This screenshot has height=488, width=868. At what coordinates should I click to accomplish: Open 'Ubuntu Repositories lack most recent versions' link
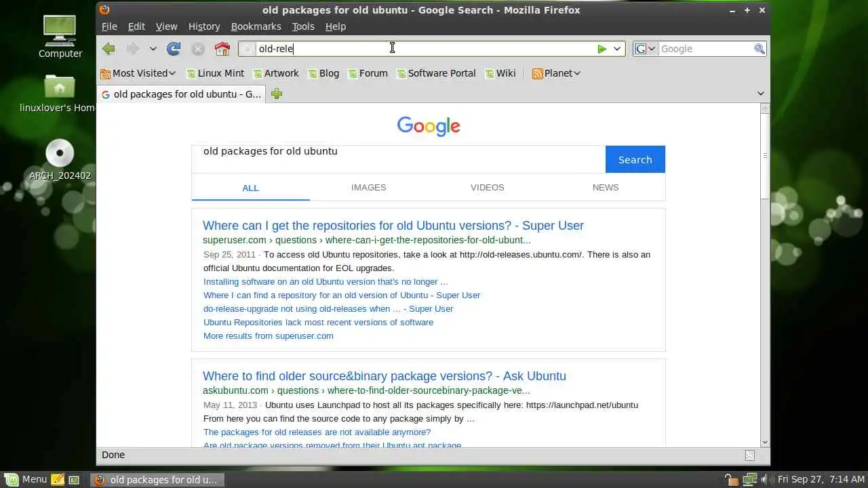coord(318,322)
